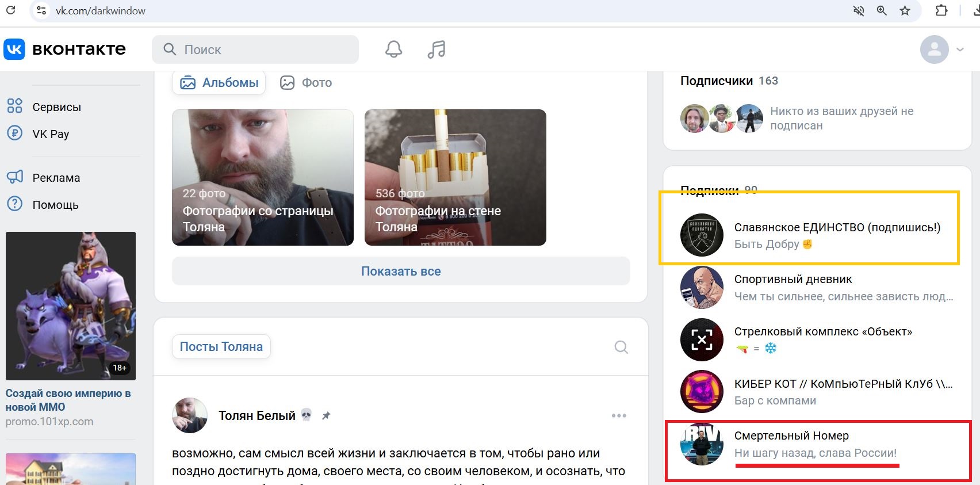Image resolution: width=980 pixels, height=485 pixels.
Task: Focus the Поиск search field
Action: point(255,49)
